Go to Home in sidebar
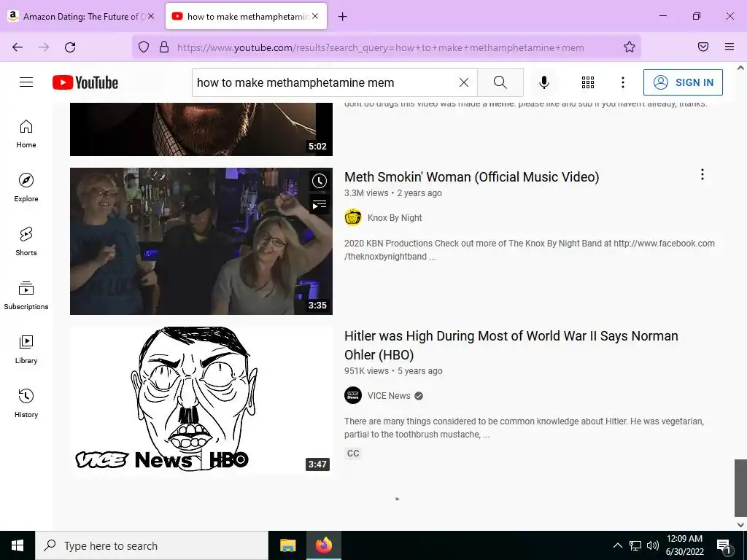This screenshot has height=560, width=747. [26, 134]
